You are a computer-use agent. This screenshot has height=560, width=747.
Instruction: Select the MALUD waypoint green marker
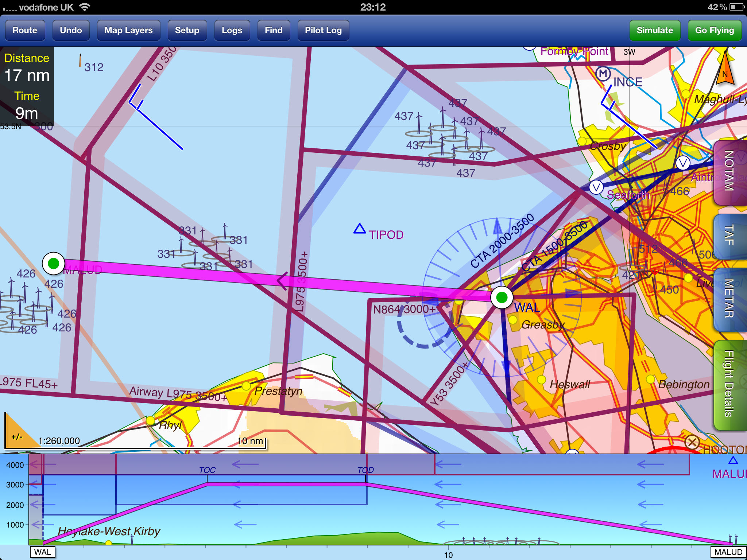(x=54, y=263)
